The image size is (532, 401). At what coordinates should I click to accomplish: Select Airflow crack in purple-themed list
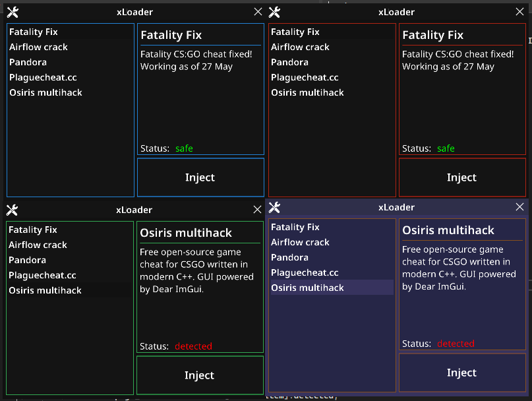point(332,243)
